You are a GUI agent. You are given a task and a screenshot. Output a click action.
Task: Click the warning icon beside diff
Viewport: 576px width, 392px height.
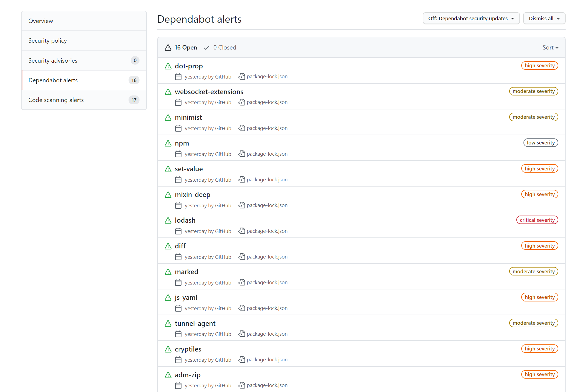tap(168, 246)
